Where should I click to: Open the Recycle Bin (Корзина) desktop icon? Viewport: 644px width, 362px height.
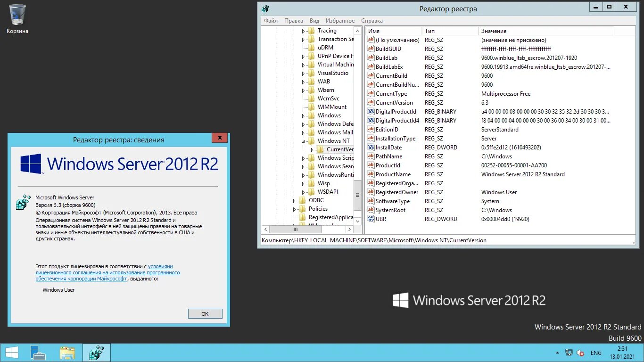(17, 19)
